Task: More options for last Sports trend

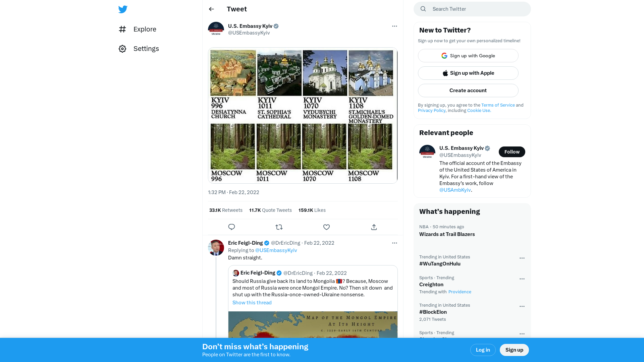Action: click(522, 334)
